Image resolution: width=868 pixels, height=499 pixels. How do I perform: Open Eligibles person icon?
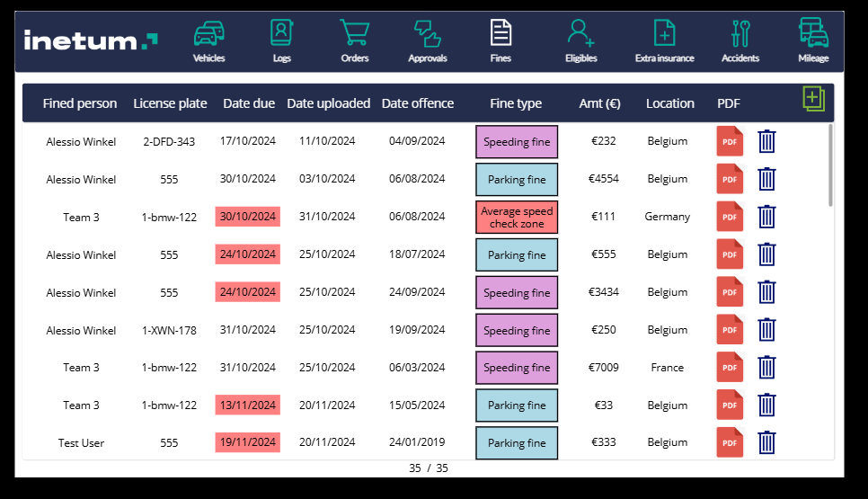[x=580, y=34]
